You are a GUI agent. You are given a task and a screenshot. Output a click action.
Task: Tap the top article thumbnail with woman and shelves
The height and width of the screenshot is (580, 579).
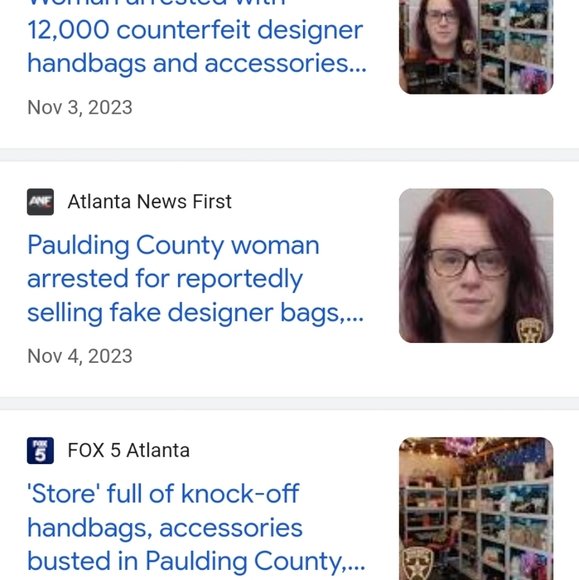[476, 47]
